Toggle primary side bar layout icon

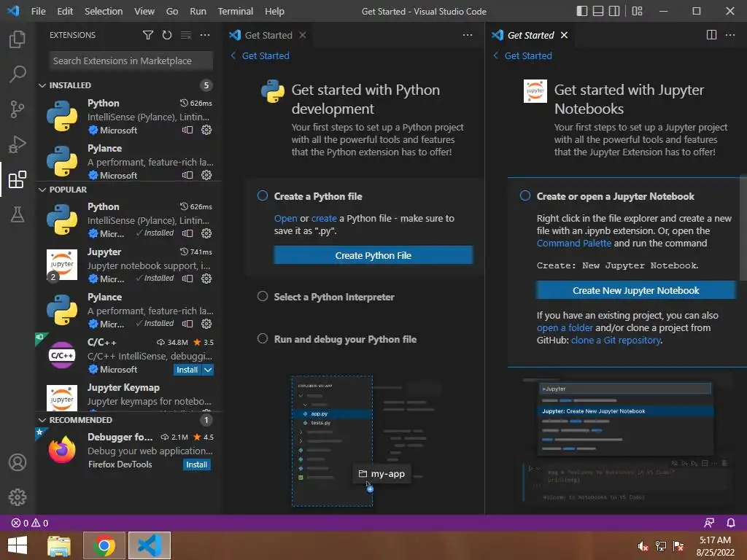coord(581,11)
